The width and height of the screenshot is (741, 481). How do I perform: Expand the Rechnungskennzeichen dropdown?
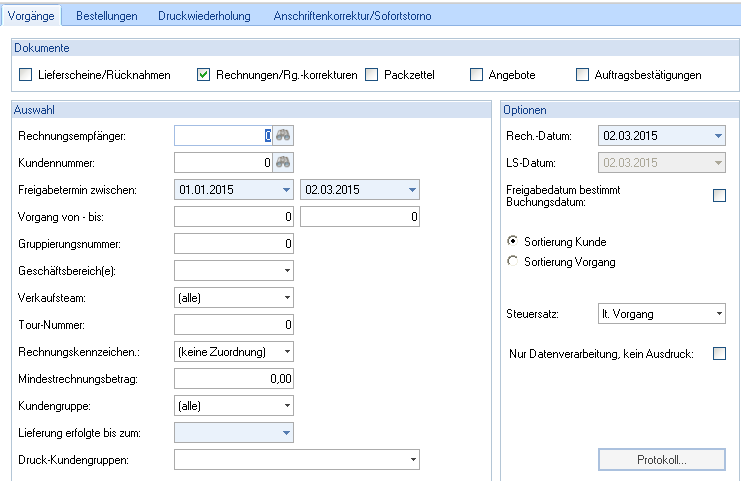[286, 352]
